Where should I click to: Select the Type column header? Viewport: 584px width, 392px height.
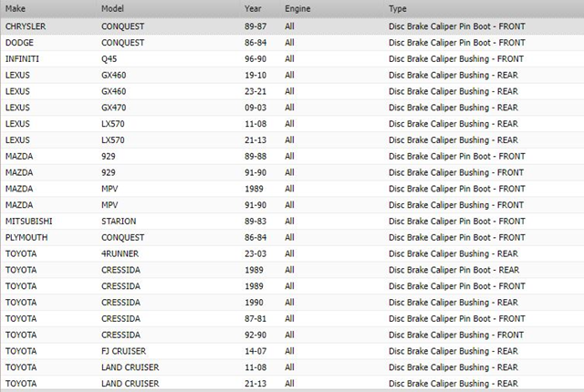tap(398, 8)
